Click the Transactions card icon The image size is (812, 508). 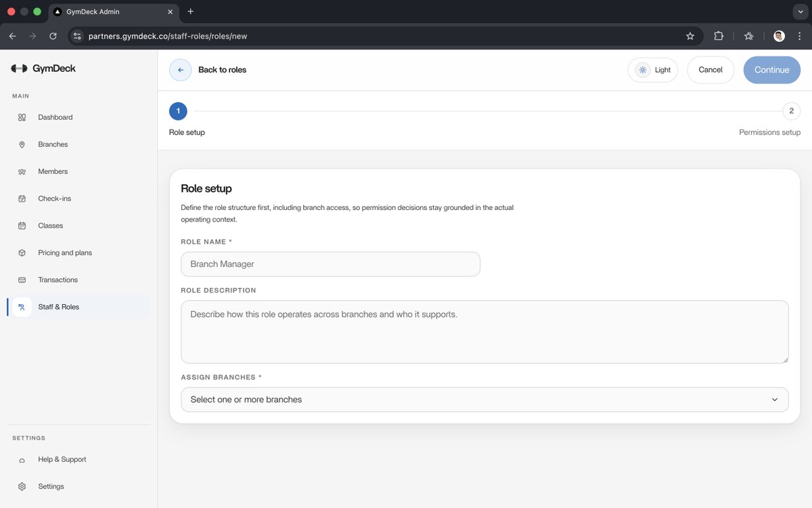coord(22,280)
